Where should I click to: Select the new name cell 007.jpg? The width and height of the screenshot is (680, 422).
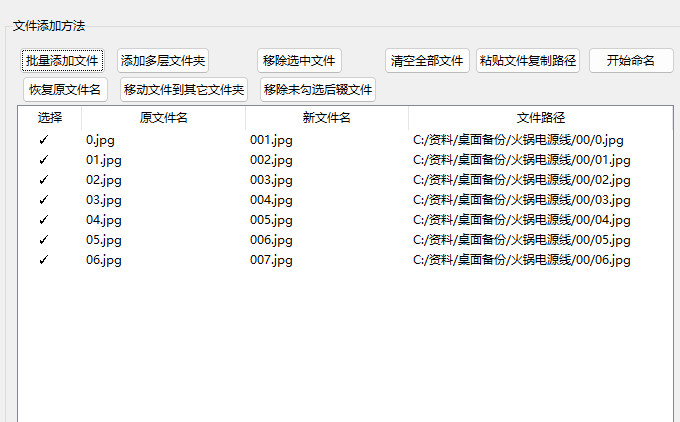tap(271, 260)
